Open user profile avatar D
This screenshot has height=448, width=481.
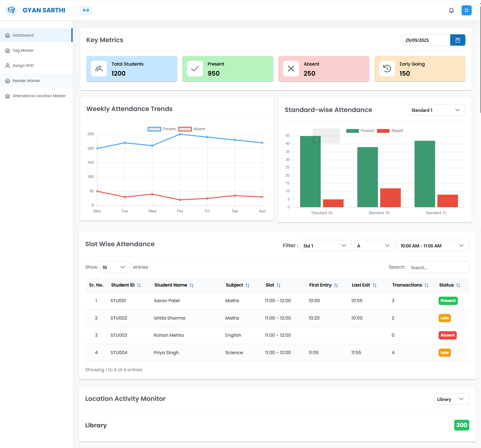coord(466,10)
